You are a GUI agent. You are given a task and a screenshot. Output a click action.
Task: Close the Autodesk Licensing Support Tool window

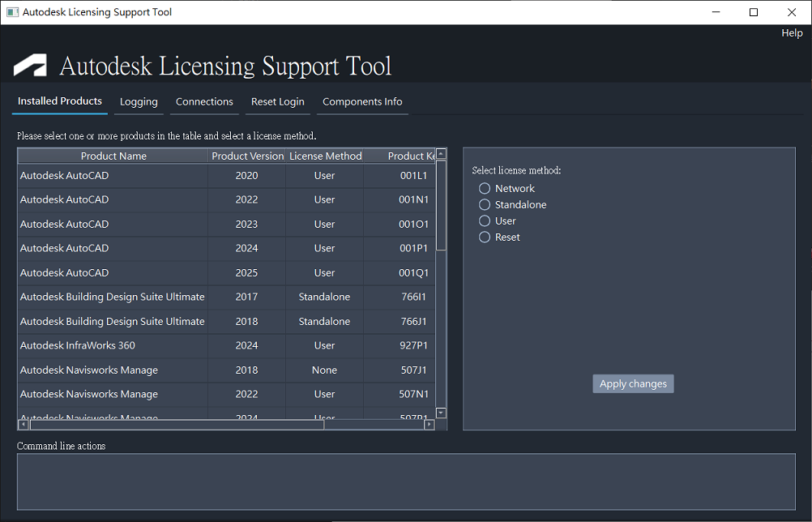click(x=792, y=12)
